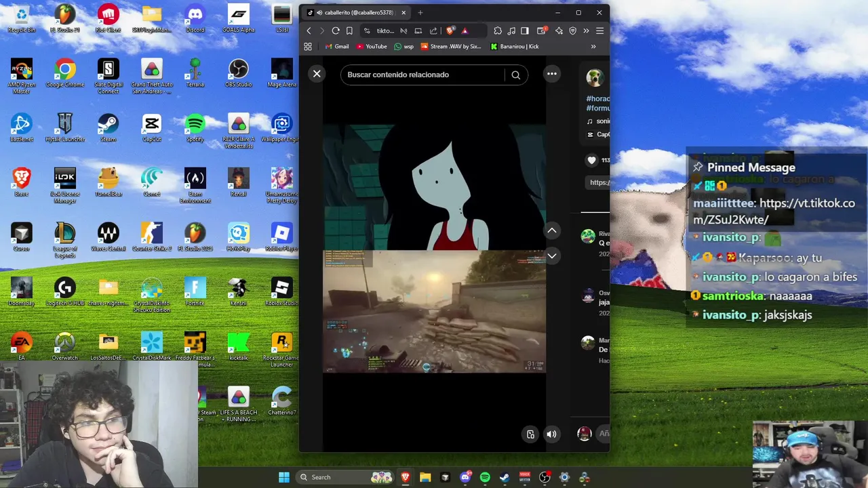Open Counter-Strike 2 desktop shortcut
Screen dimensions: 868x488
tap(152, 237)
